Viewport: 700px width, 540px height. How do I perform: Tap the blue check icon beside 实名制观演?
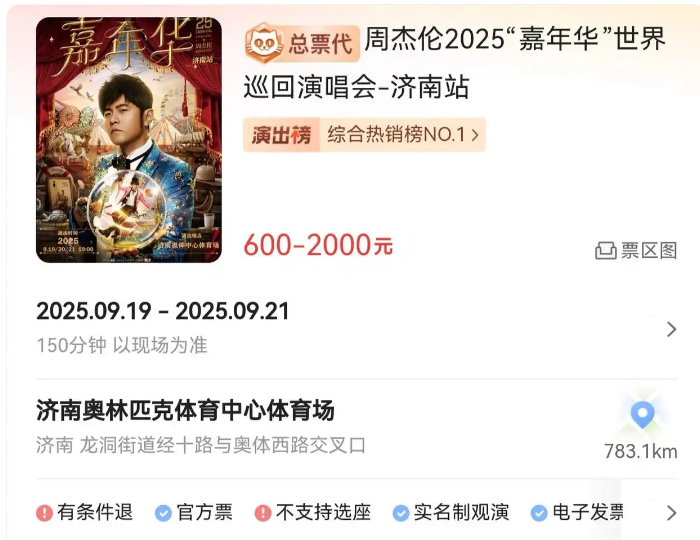(x=401, y=513)
